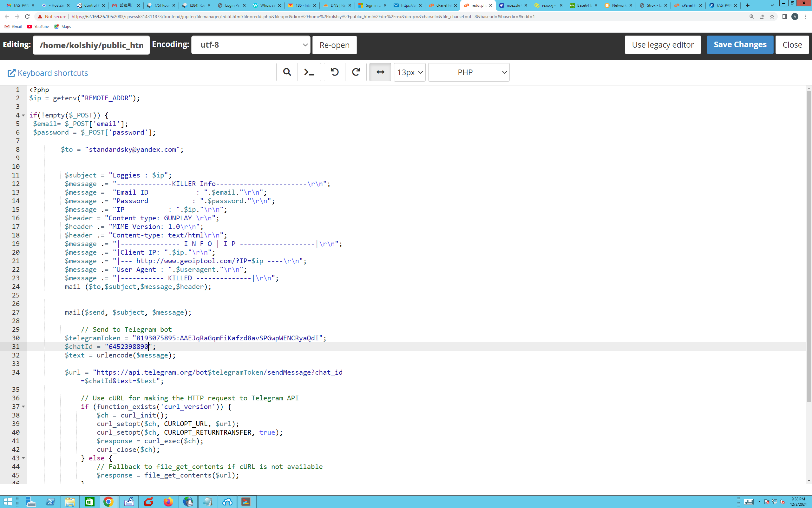Open Chrome three-dot menu
The width and height of the screenshot is (812, 508).
click(805, 17)
